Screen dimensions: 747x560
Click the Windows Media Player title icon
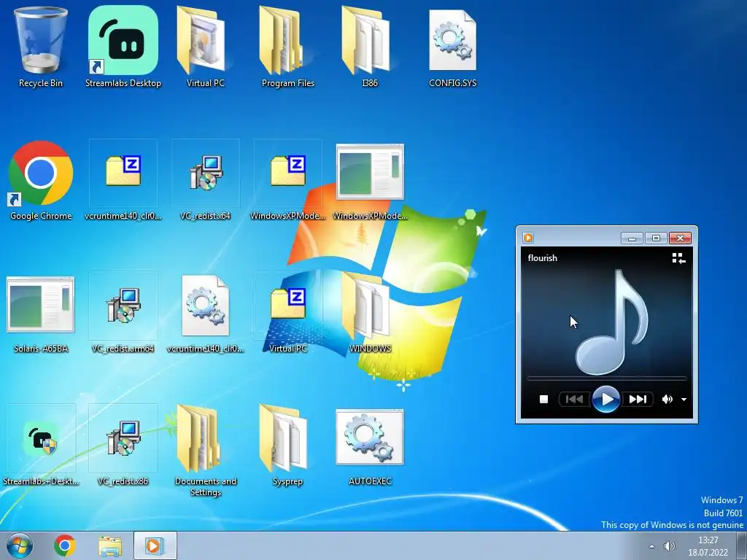[x=528, y=237]
